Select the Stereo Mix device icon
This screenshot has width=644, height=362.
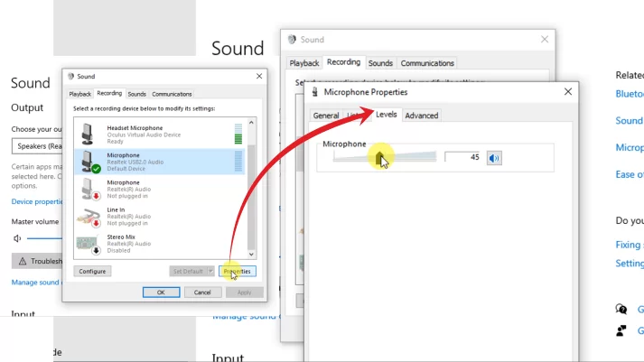pos(89,244)
